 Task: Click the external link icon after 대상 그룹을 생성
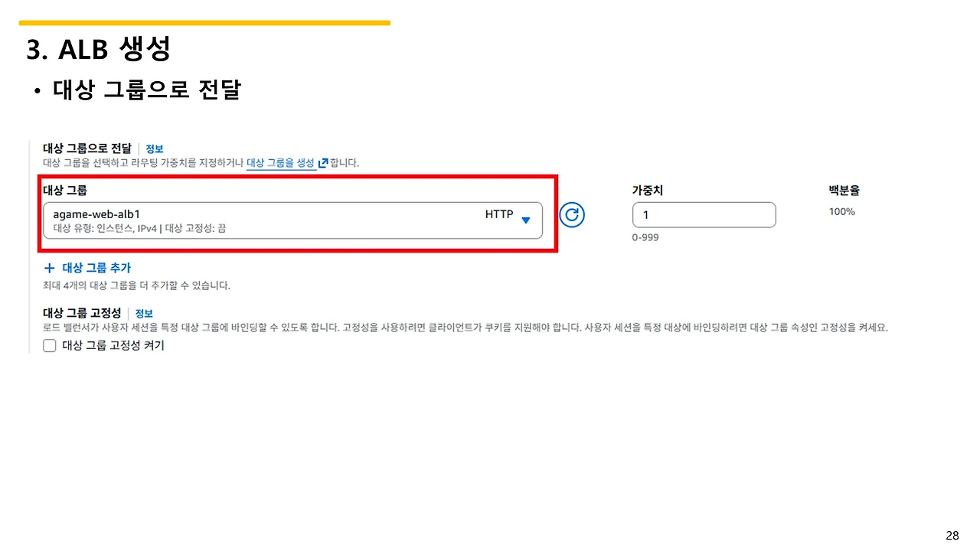322,162
